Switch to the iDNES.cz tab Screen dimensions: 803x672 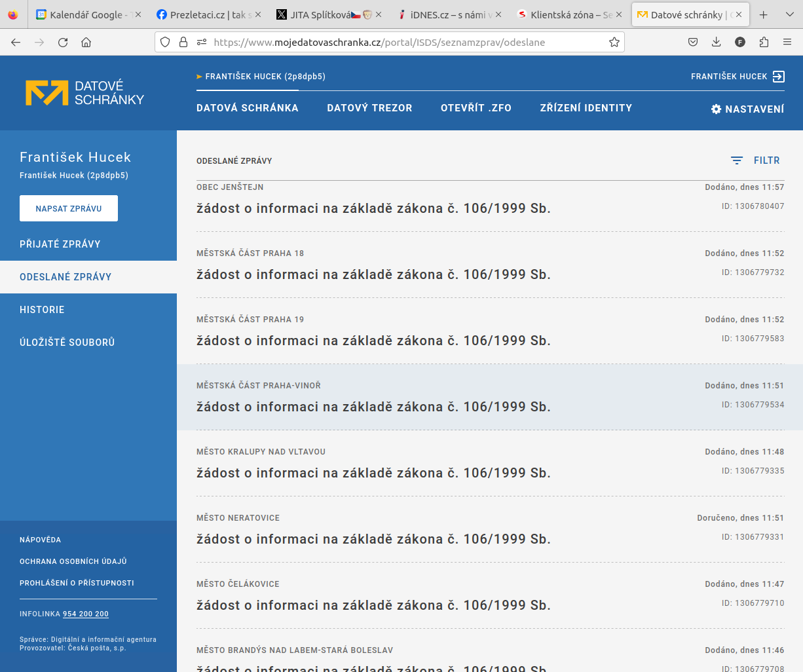point(449,14)
